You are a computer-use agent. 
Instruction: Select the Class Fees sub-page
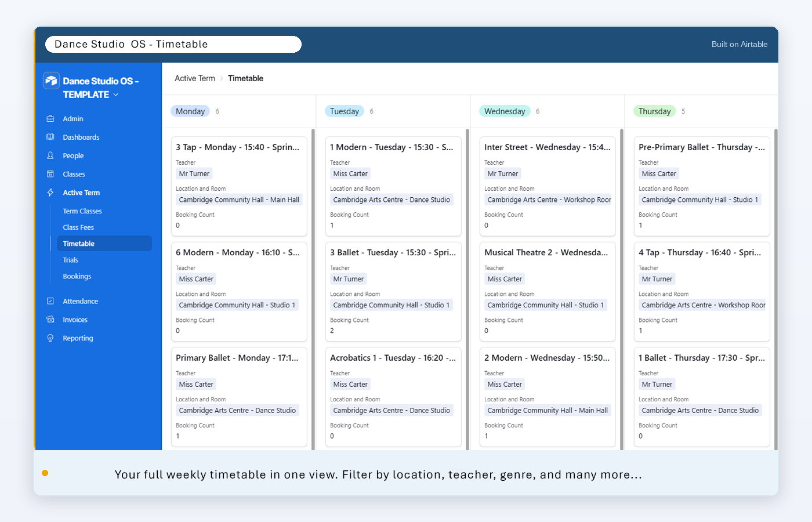(78, 227)
